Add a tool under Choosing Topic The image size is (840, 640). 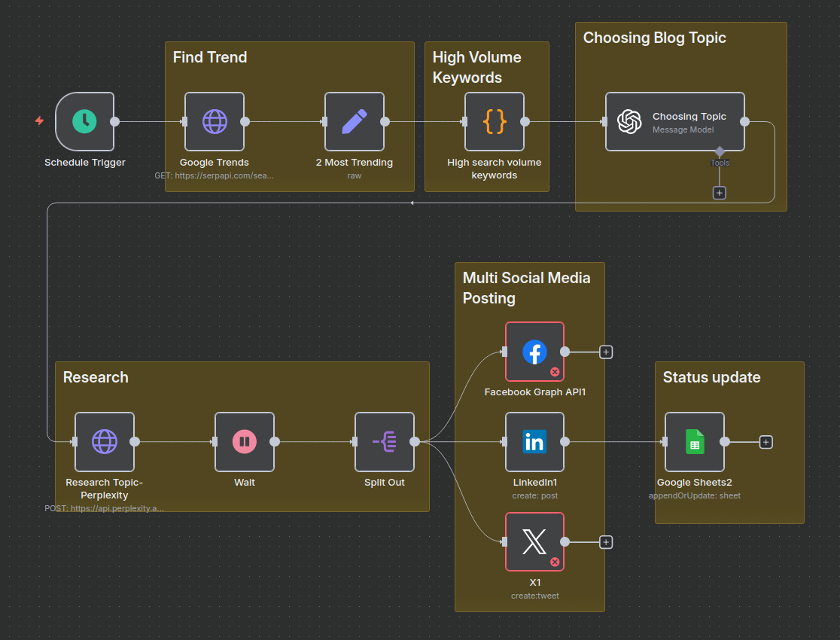[720, 193]
